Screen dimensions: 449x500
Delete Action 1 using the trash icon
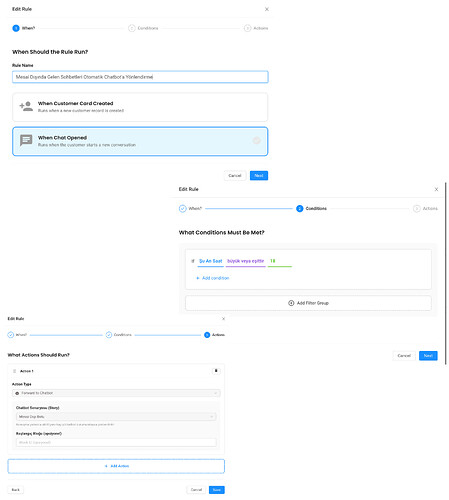click(216, 371)
